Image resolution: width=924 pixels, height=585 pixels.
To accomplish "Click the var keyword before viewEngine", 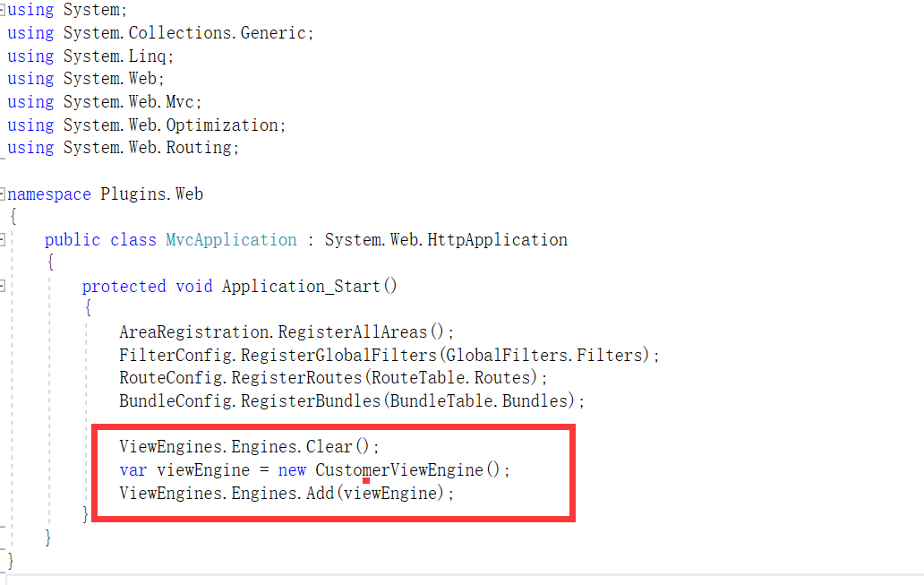I will pos(133,469).
